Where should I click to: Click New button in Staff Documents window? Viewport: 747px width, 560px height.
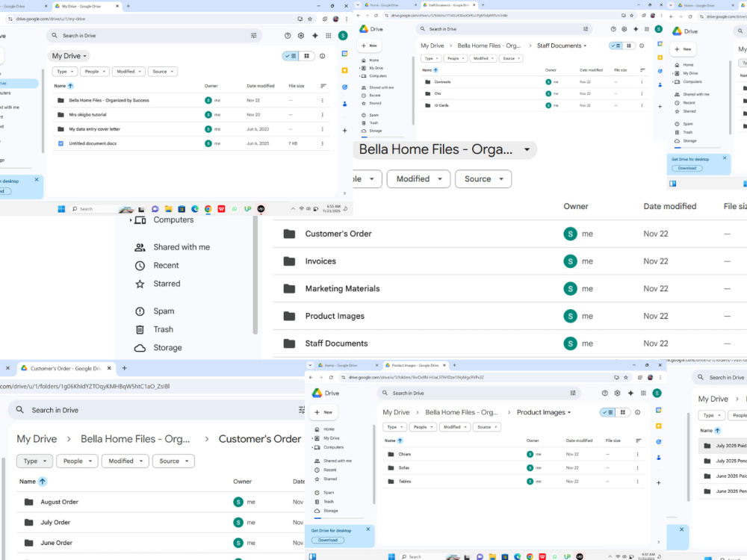[x=369, y=46]
